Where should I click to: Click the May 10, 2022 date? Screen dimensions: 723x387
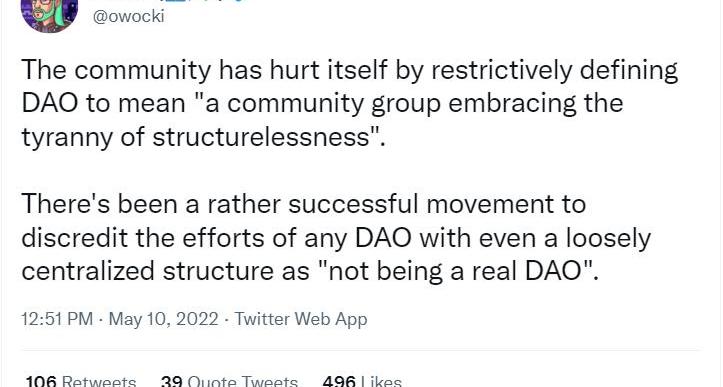point(163,319)
